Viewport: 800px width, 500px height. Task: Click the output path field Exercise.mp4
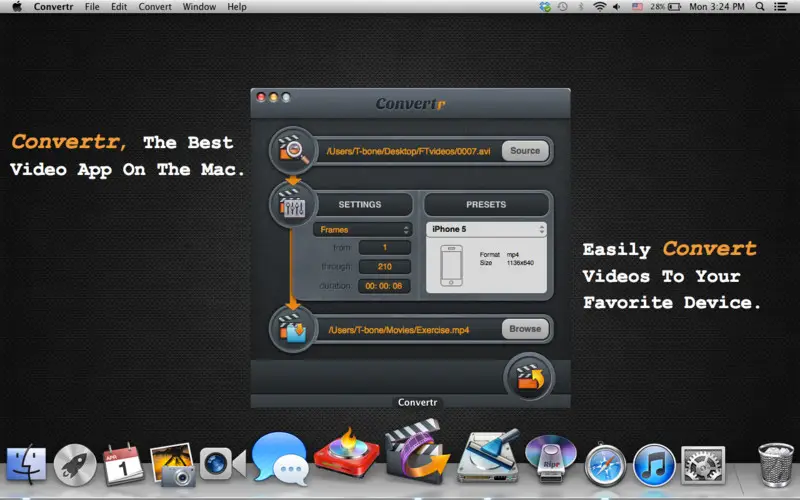coord(408,330)
